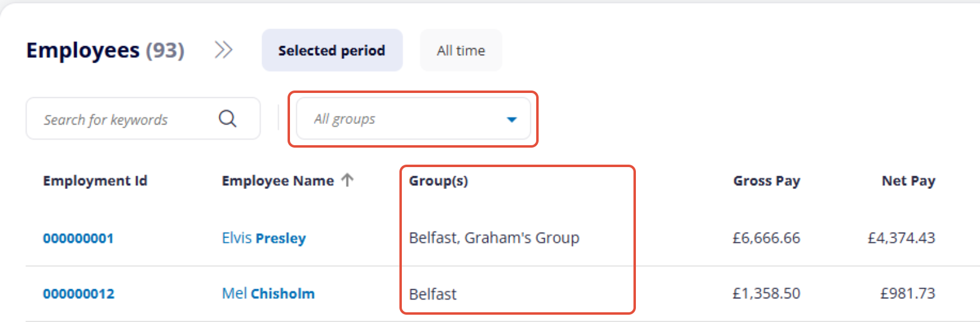This screenshot has height=322, width=980.
Task: Click the Group(s) column header
Action: (x=438, y=181)
